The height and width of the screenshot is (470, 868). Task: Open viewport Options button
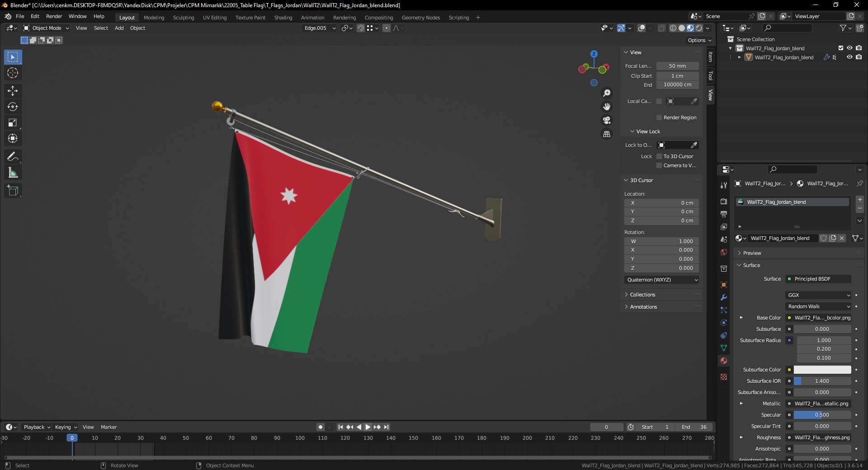[699, 40]
